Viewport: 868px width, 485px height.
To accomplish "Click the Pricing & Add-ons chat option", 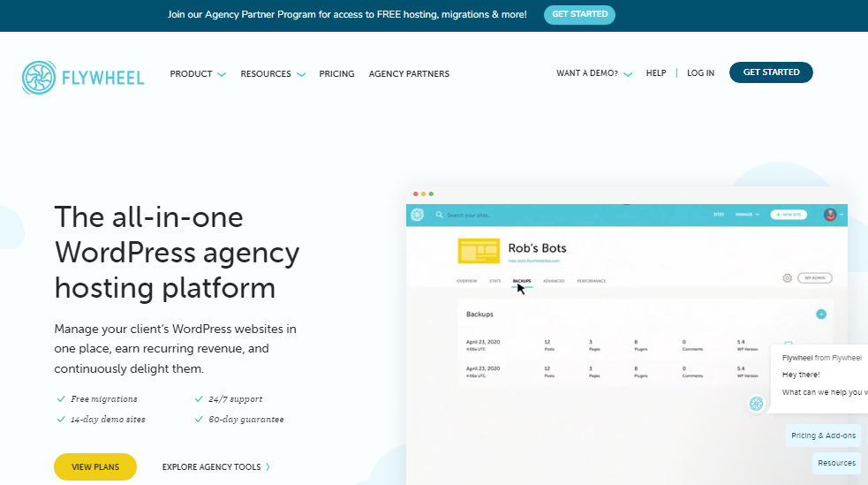I will [823, 436].
